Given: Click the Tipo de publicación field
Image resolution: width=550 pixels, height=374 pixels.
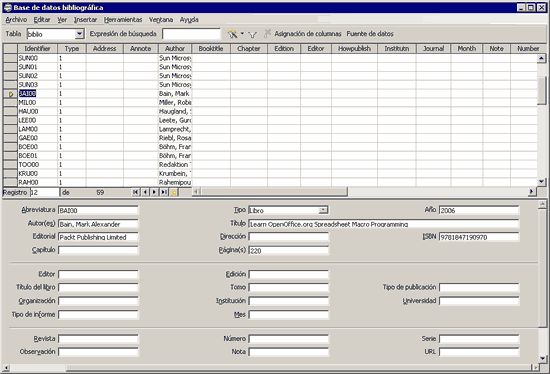Looking at the screenshot, I should tap(479, 287).
